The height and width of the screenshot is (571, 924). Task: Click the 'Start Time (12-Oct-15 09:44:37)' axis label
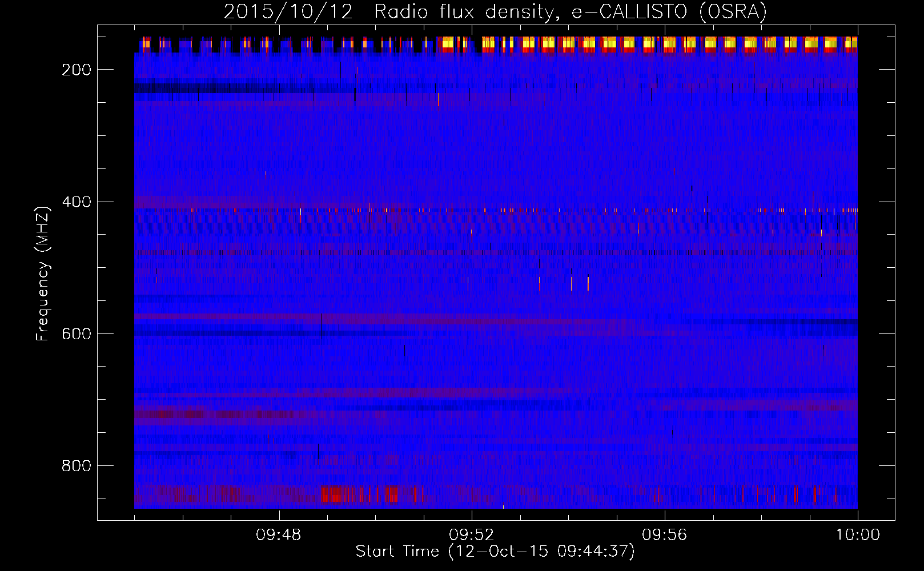[x=495, y=552]
